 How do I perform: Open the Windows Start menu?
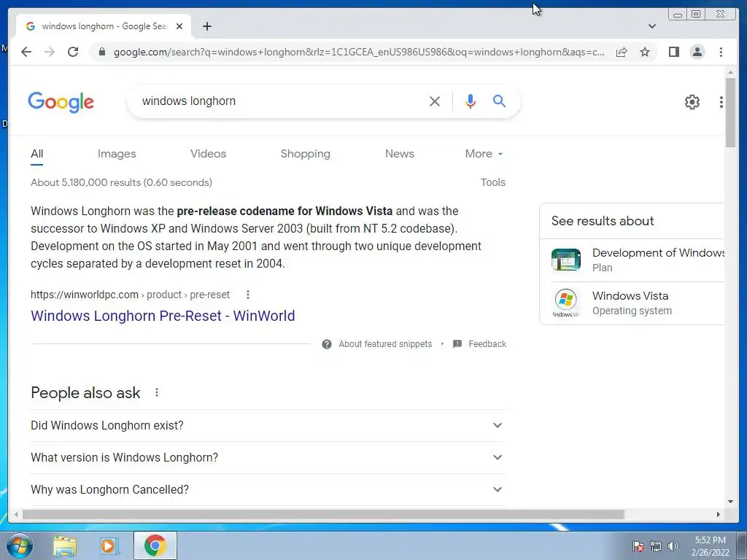(20, 545)
